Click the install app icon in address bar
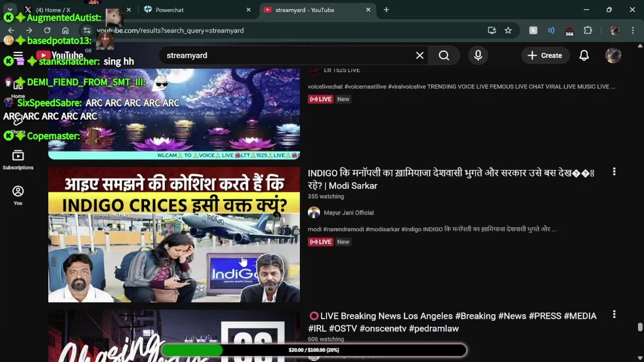 pos(492,30)
